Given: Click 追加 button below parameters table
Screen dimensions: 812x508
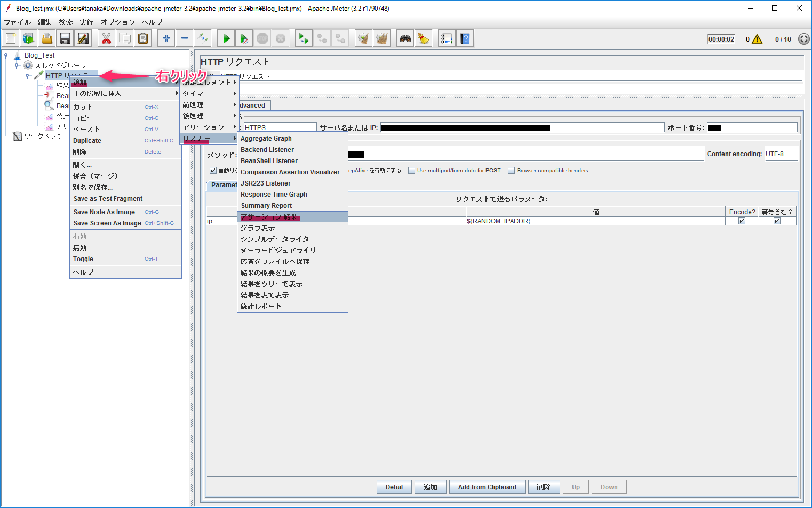Looking at the screenshot, I should click(x=431, y=487).
